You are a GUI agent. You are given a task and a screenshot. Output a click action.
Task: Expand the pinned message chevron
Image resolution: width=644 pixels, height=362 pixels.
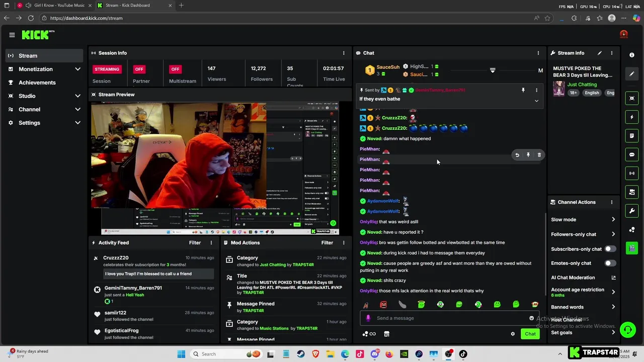pos(536,101)
